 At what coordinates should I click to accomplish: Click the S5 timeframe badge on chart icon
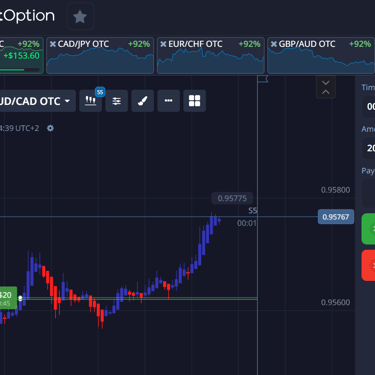pyautogui.click(x=100, y=92)
